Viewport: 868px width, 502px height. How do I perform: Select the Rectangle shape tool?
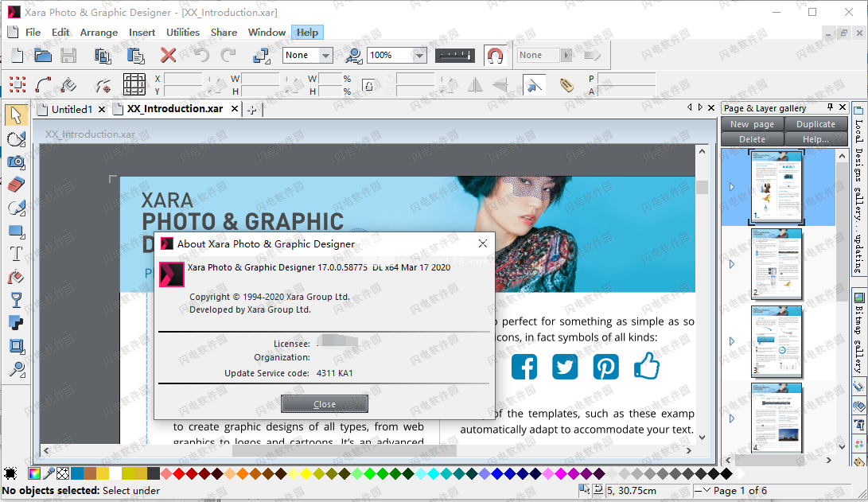pyautogui.click(x=16, y=231)
